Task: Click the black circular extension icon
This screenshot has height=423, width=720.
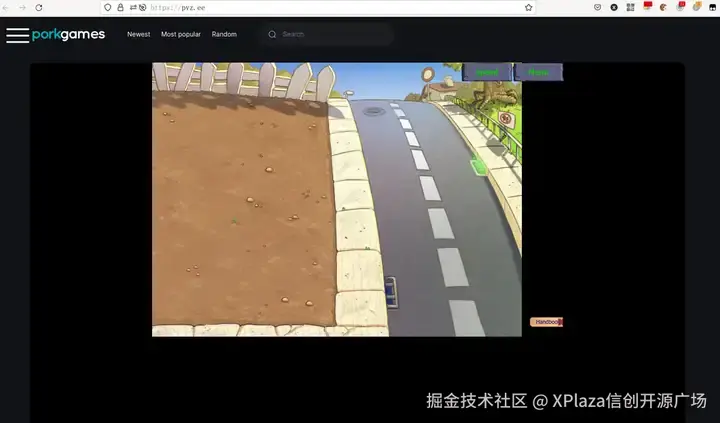Action: point(614,7)
